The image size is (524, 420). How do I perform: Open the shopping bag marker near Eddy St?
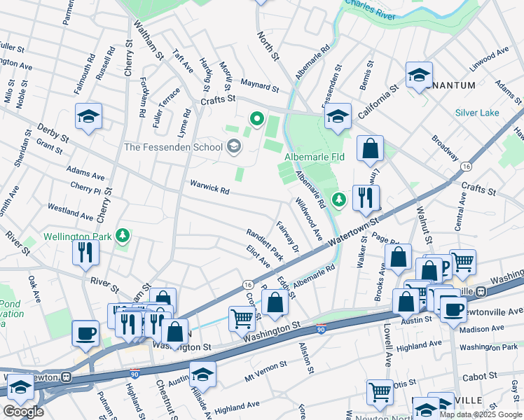(276, 304)
